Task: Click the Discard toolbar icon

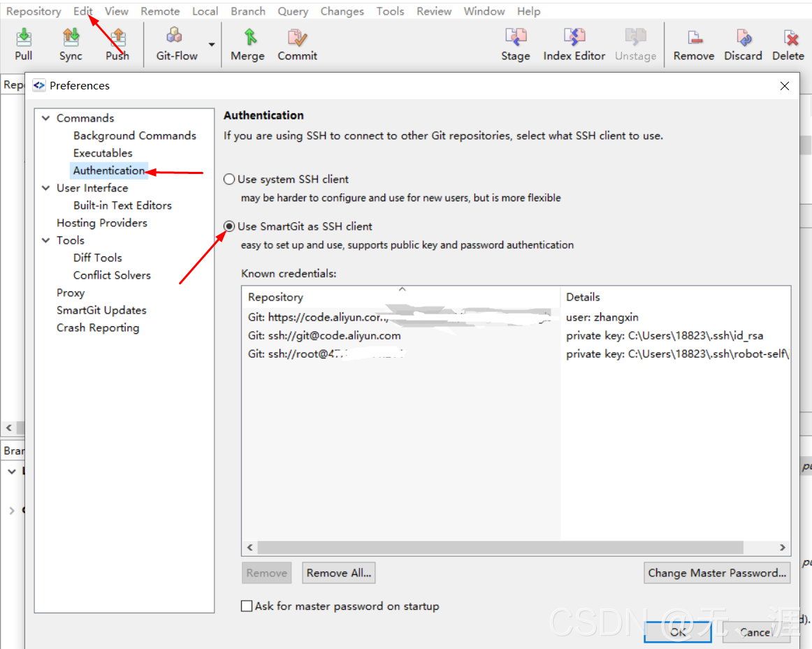Action: point(743,45)
